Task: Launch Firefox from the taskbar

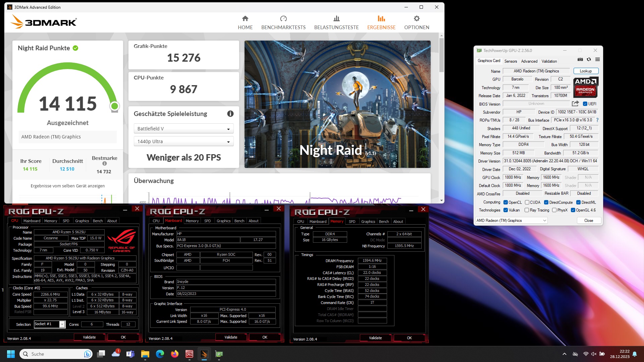Action: pos(175,354)
